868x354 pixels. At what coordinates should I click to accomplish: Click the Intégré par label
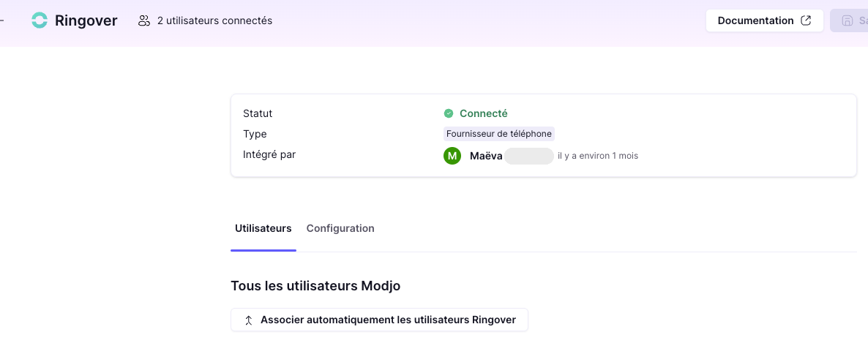click(269, 154)
